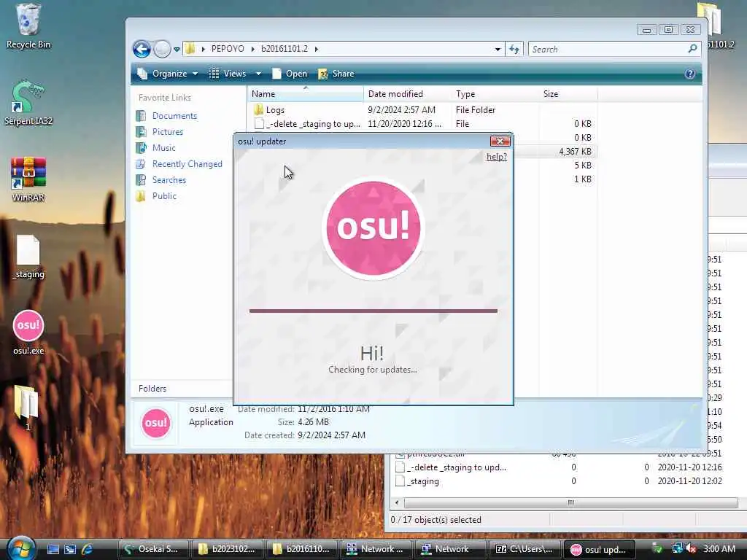Sort by the Type column header
747x560 pixels.
[x=495, y=94]
